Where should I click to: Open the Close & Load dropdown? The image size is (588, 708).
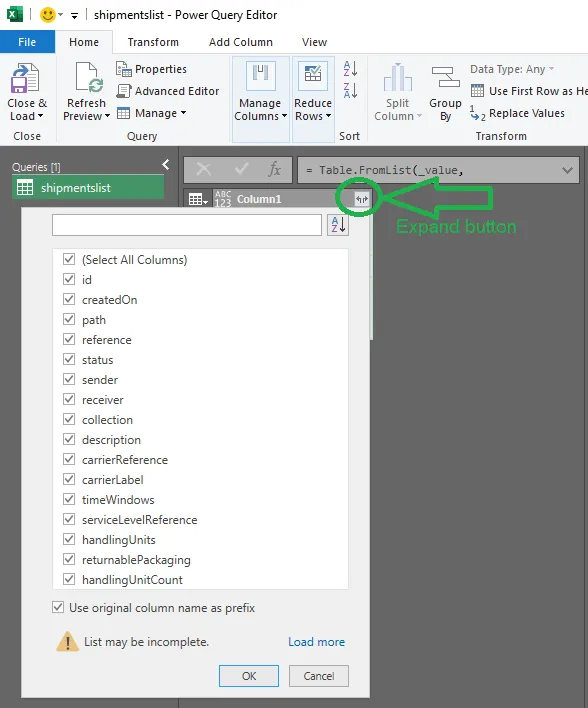coord(41,116)
